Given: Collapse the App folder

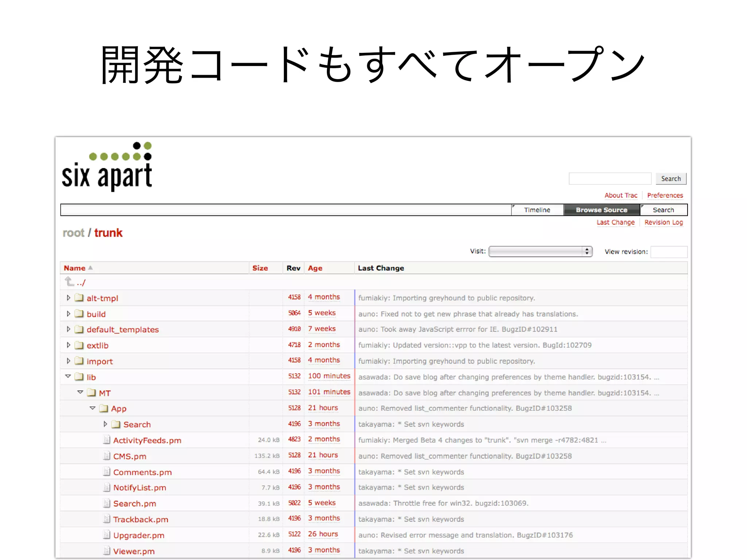Looking at the screenshot, I should click(x=92, y=408).
